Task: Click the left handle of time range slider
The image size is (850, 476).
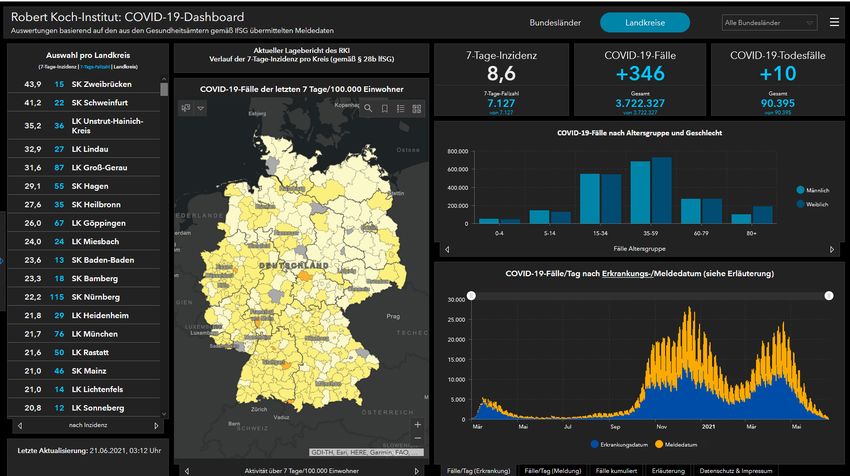Action: click(471, 295)
